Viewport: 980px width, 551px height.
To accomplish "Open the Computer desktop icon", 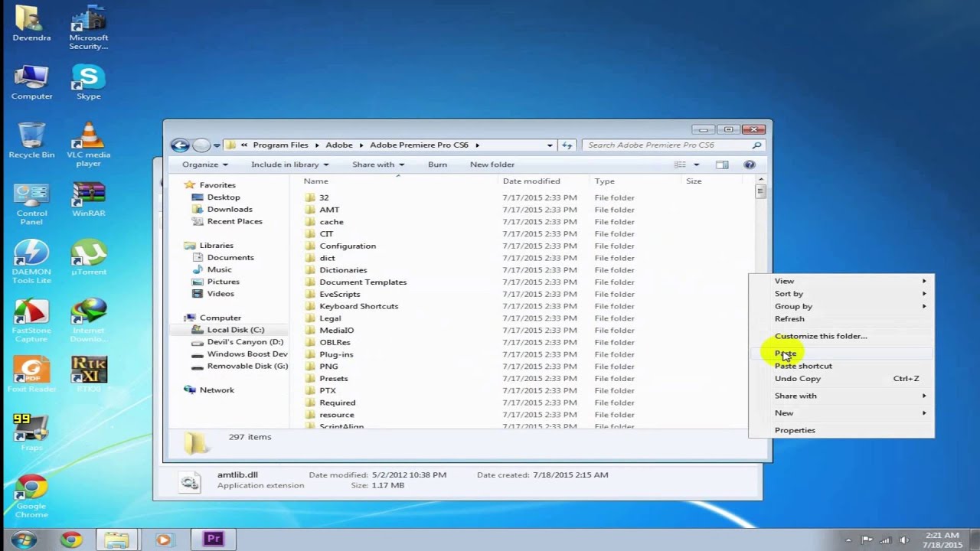I will [31, 82].
